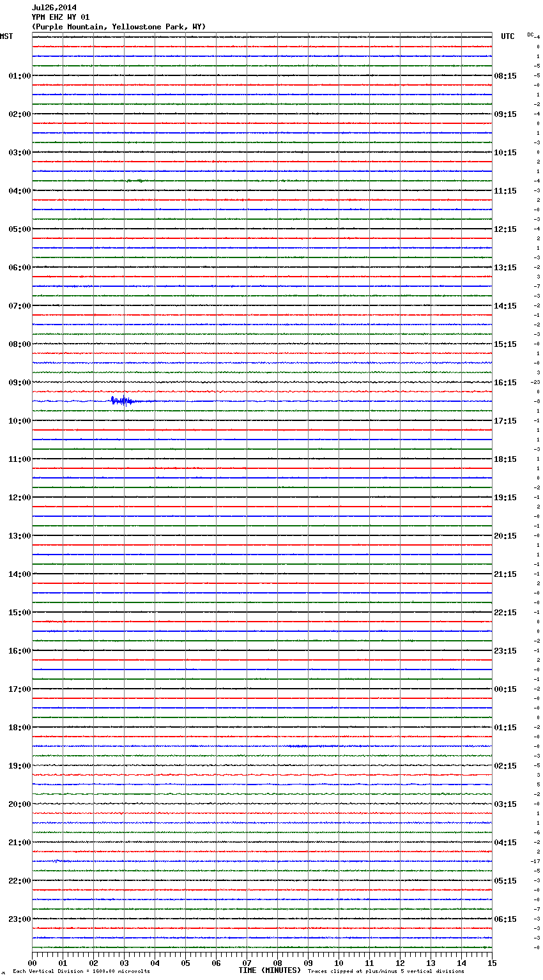Click the 06:15 UTC time label

505,919
